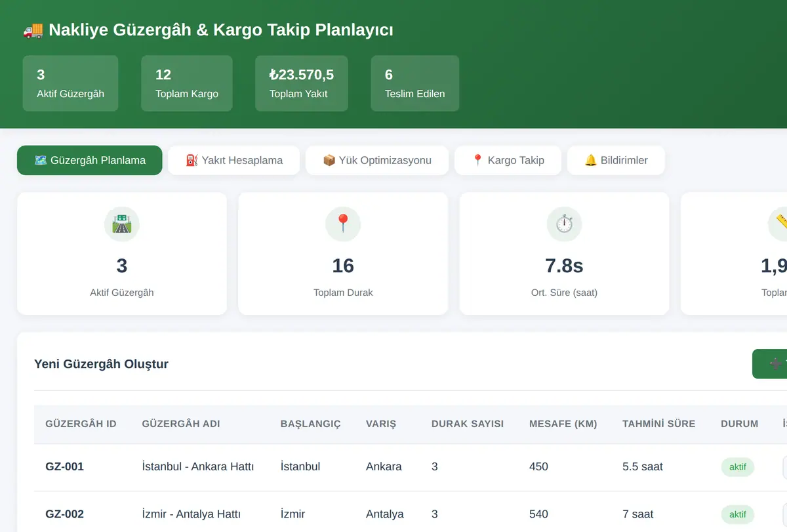
Task: Click the package icon in the Yük Optimizasyonu tab
Action: [329, 160]
